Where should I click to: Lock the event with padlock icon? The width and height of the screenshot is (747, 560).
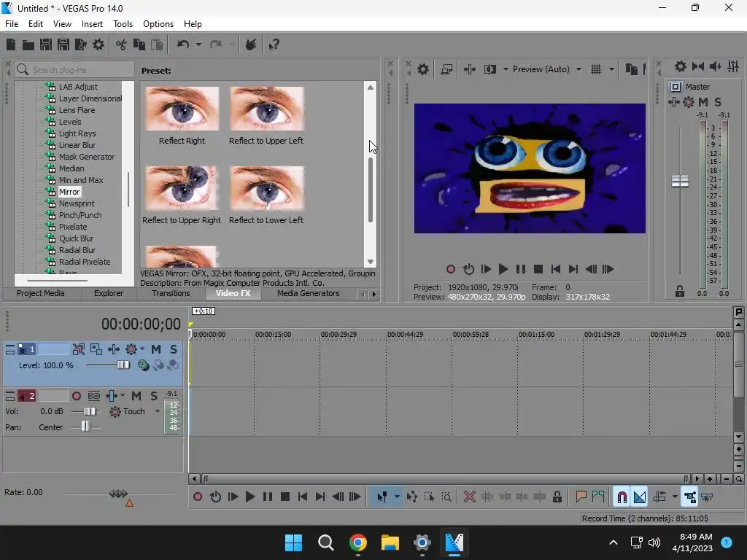pos(557,497)
